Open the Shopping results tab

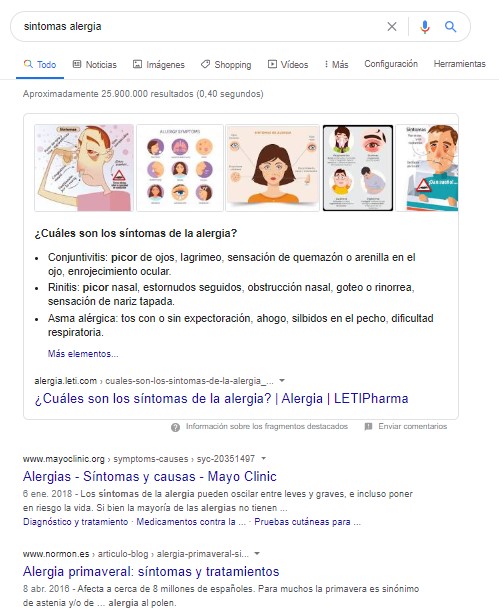click(x=226, y=65)
